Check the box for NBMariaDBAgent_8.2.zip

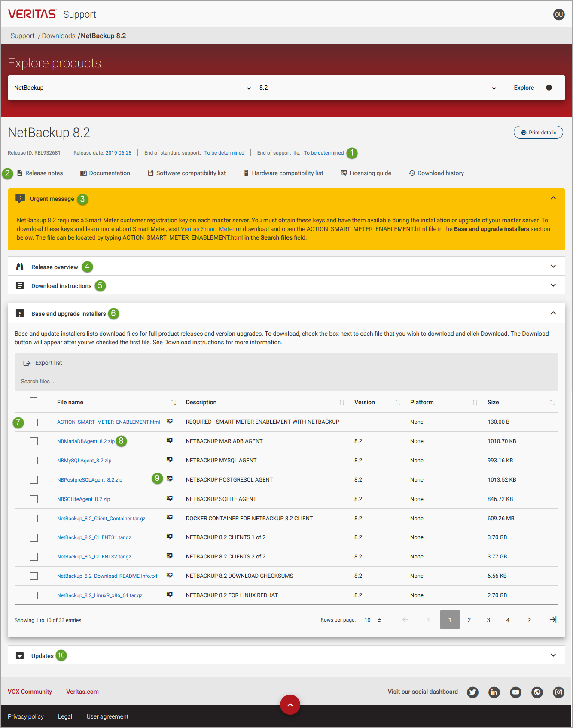pyautogui.click(x=34, y=441)
